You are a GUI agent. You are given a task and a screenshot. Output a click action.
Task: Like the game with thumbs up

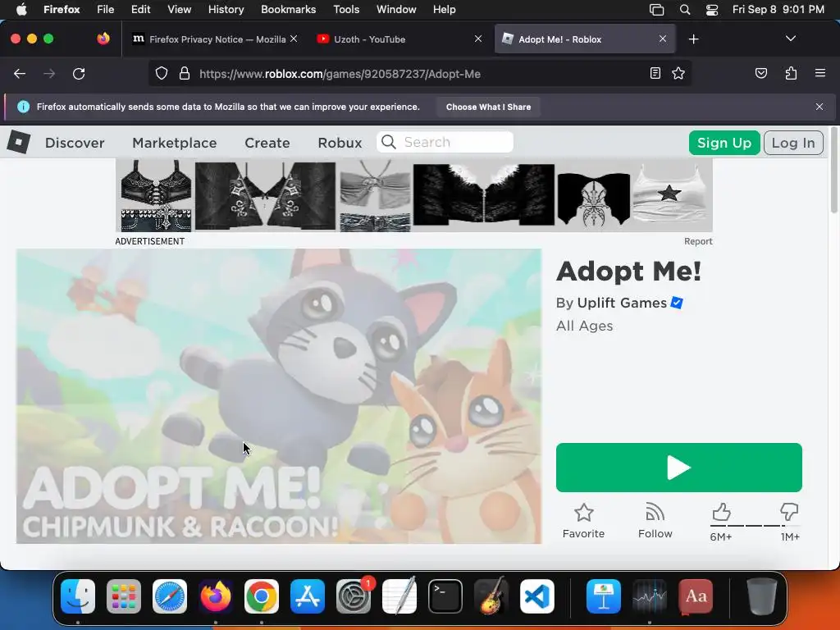[721, 512]
